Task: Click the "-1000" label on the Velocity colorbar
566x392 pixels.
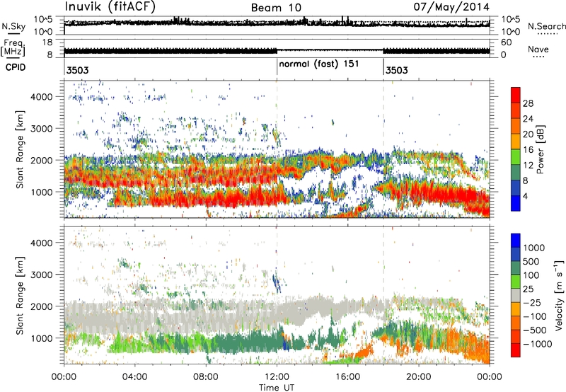Action: (537, 344)
